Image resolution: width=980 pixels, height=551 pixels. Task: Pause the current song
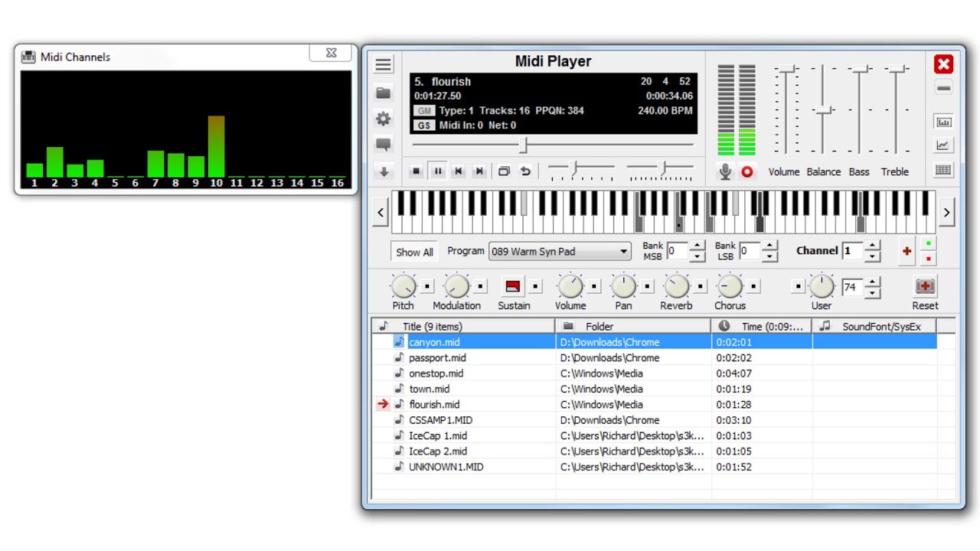pyautogui.click(x=437, y=171)
